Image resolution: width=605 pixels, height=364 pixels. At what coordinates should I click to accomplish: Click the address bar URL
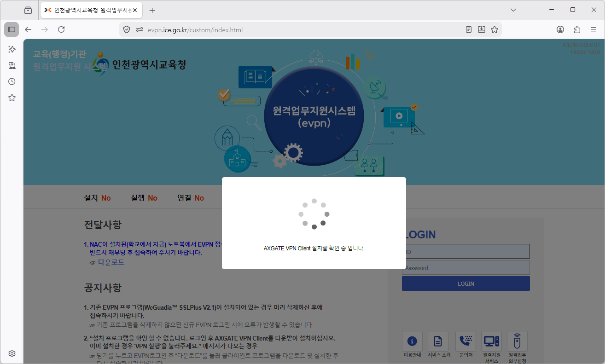(195, 30)
